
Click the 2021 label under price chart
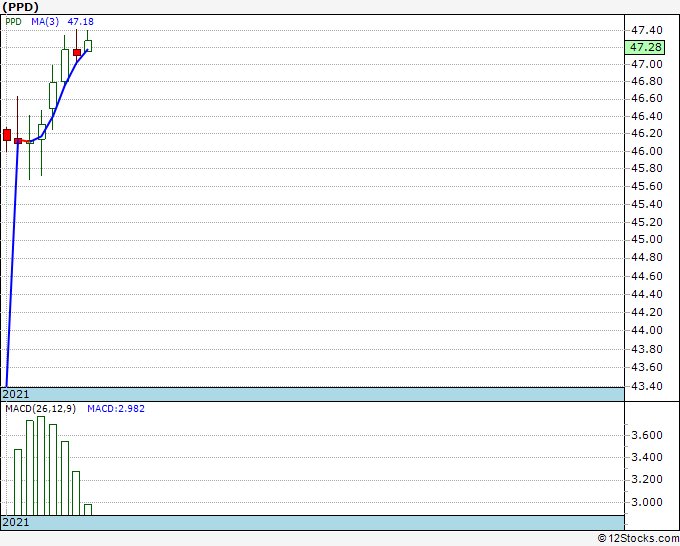[16, 394]
